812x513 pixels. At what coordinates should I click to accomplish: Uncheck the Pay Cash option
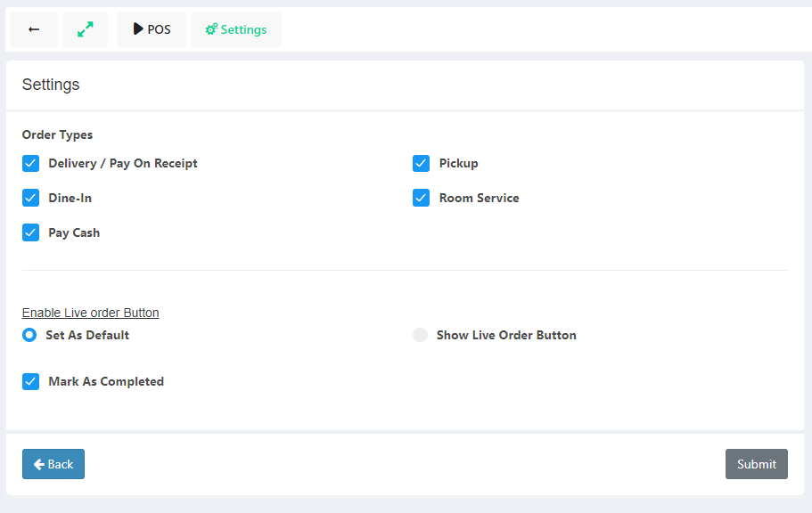[x=31, y=232]
